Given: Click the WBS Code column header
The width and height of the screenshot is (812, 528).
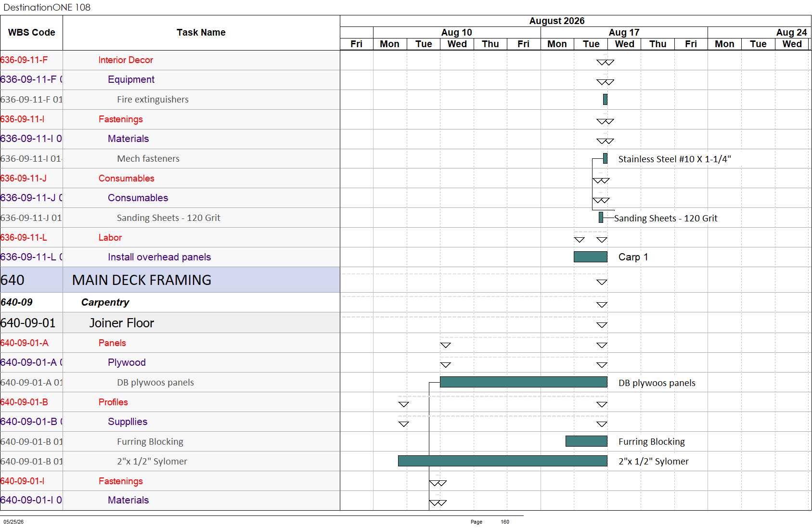Looking at the screenshot, I should [x=31, y=33].
